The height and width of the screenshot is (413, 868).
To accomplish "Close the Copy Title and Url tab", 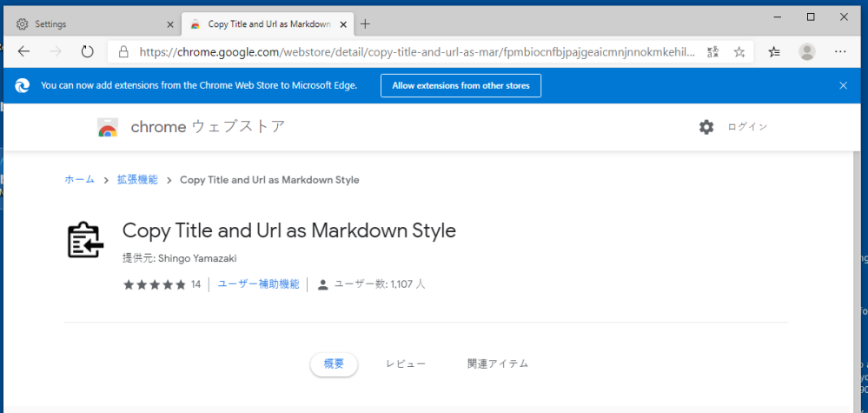I will click(x=344, y=24).
